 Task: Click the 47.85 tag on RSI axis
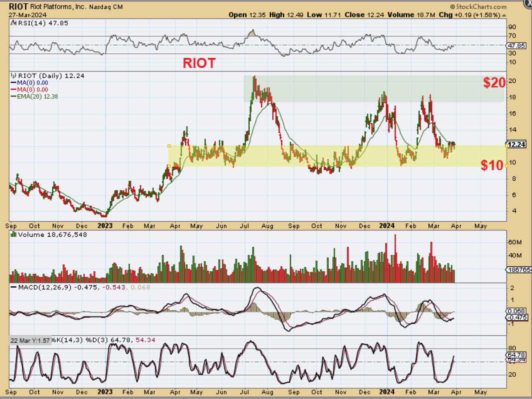click(x=516, y=46)
